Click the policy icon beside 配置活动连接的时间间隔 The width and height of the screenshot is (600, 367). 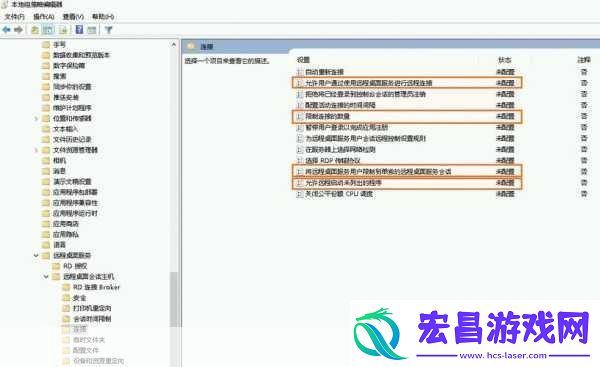300,105
